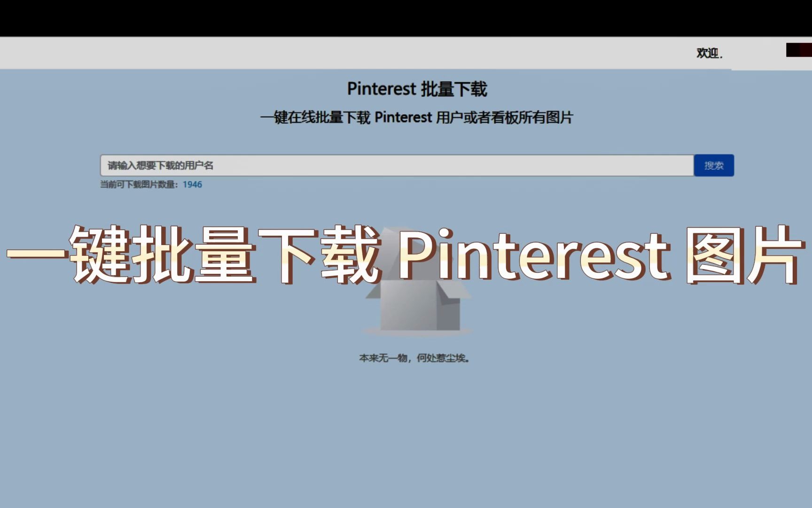Click the blue 搜索 search button
The image size is (812, 508).
(714, 166)
